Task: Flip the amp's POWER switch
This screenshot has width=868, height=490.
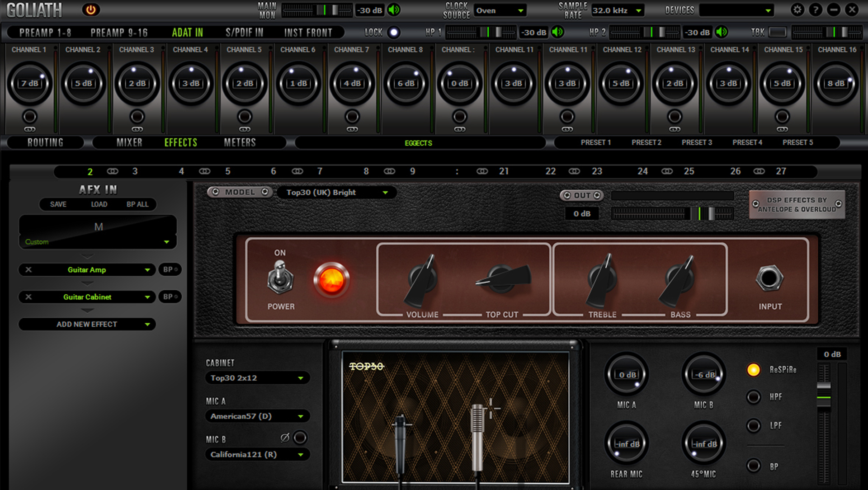Action: (x=281, y=280)
